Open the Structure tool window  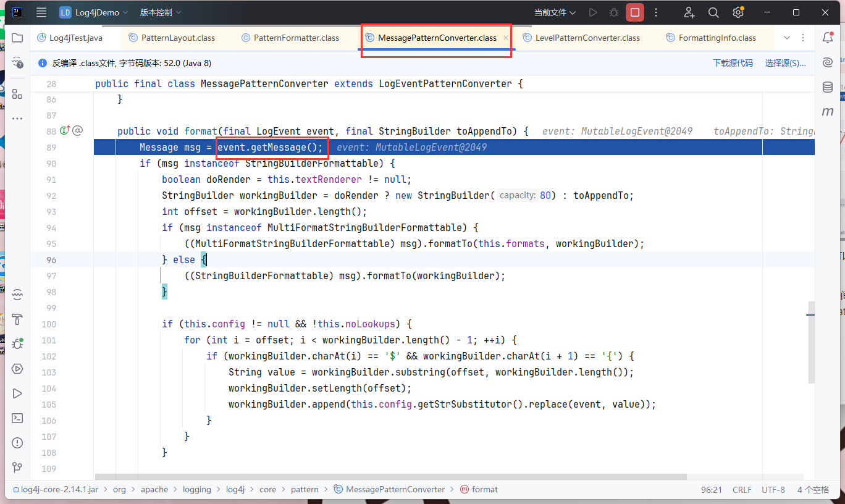point(17,94)
